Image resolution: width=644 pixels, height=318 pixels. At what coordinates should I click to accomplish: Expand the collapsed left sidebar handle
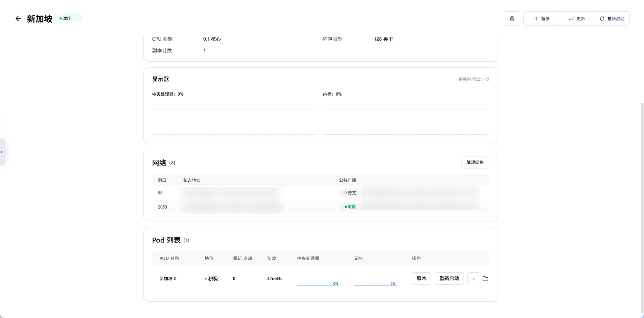pyautogui.click(x=2, y=152)
